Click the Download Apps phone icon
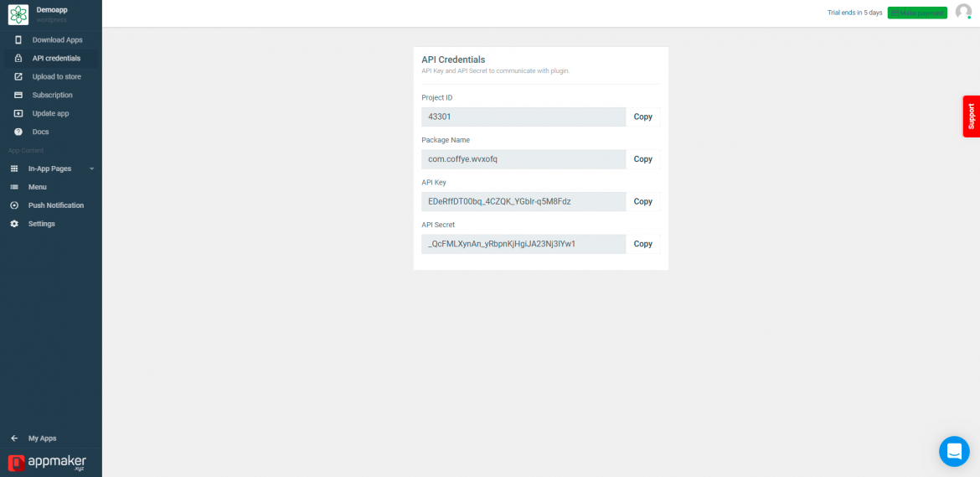The image size is (980, 477). coord(18,40)
